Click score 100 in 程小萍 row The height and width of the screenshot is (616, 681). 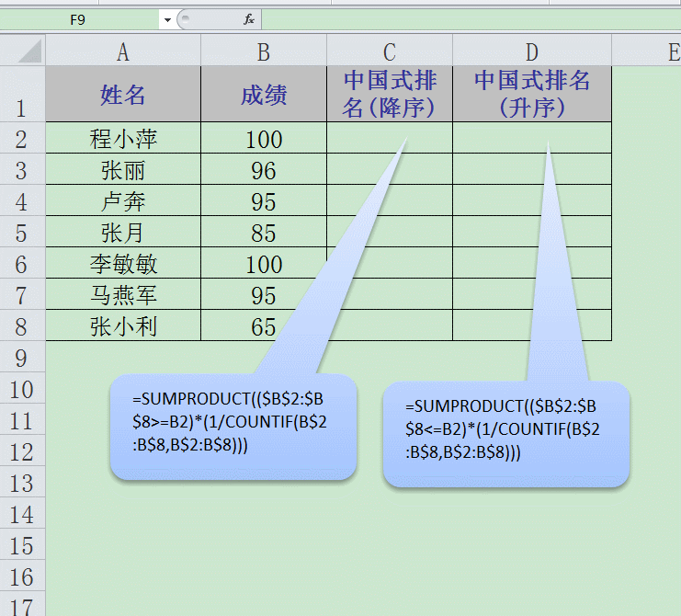click(x=264, y=138)
